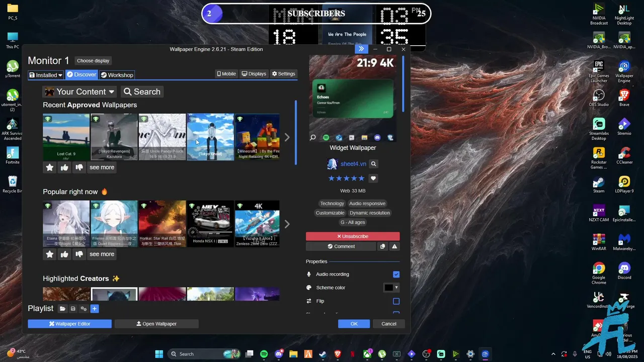Click the taskbar Search box
The image size is (644, 362).
(x=204, y=354)
